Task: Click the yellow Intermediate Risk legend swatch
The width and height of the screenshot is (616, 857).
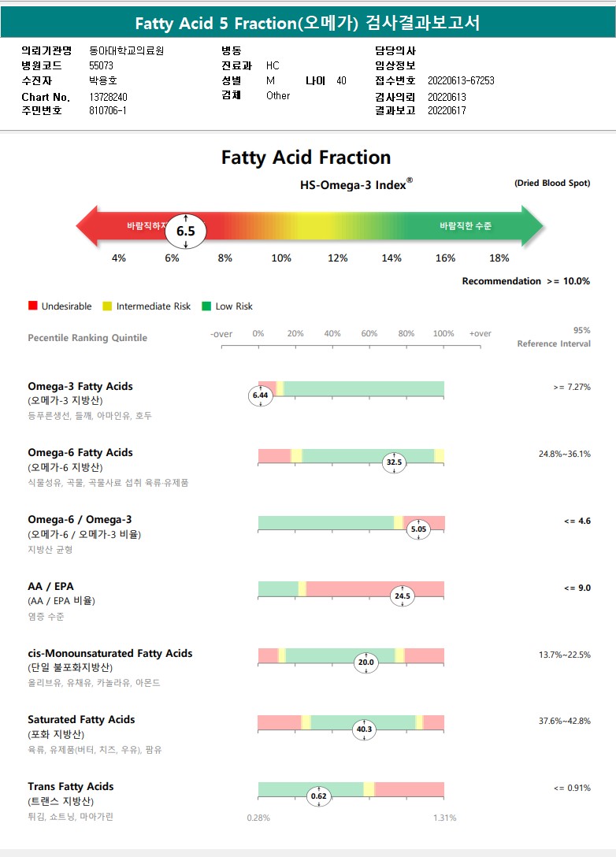Action: tap(108, 306)
